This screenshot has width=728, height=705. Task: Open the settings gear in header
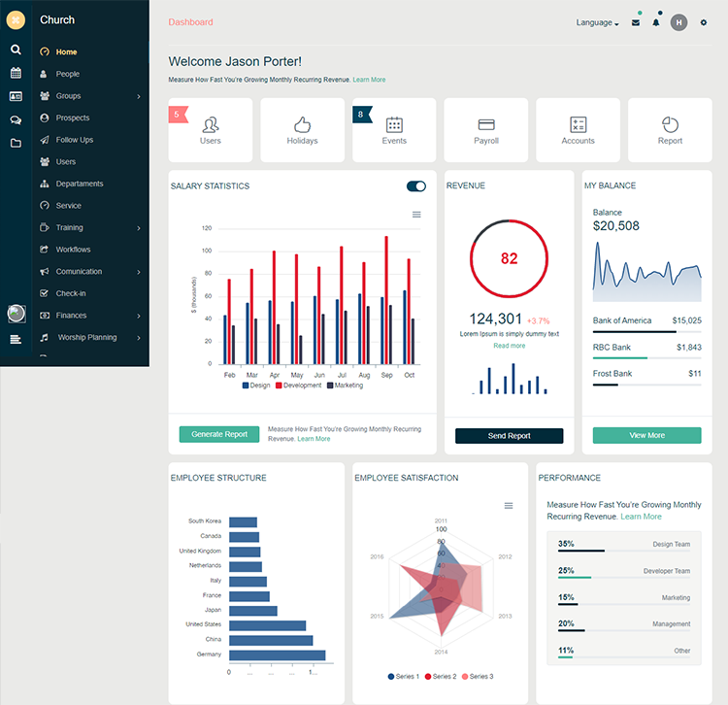pos(704,22)
